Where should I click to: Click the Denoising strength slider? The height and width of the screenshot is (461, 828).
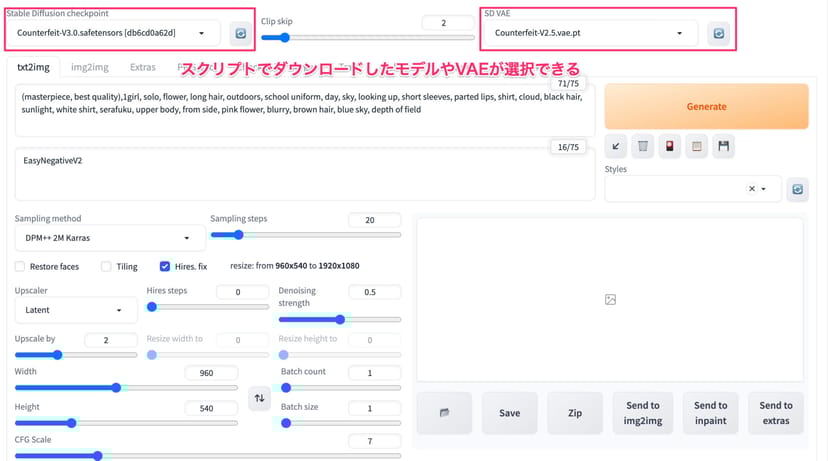point(339,320)
